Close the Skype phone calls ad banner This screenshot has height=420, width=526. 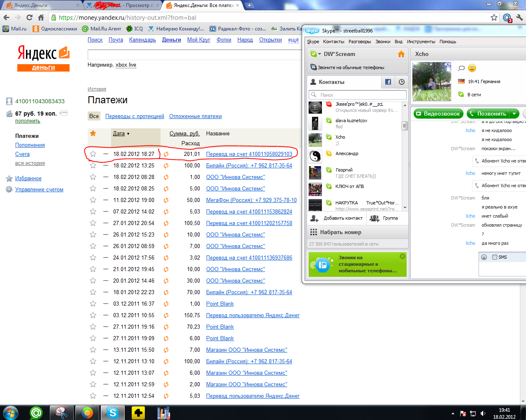403,256
